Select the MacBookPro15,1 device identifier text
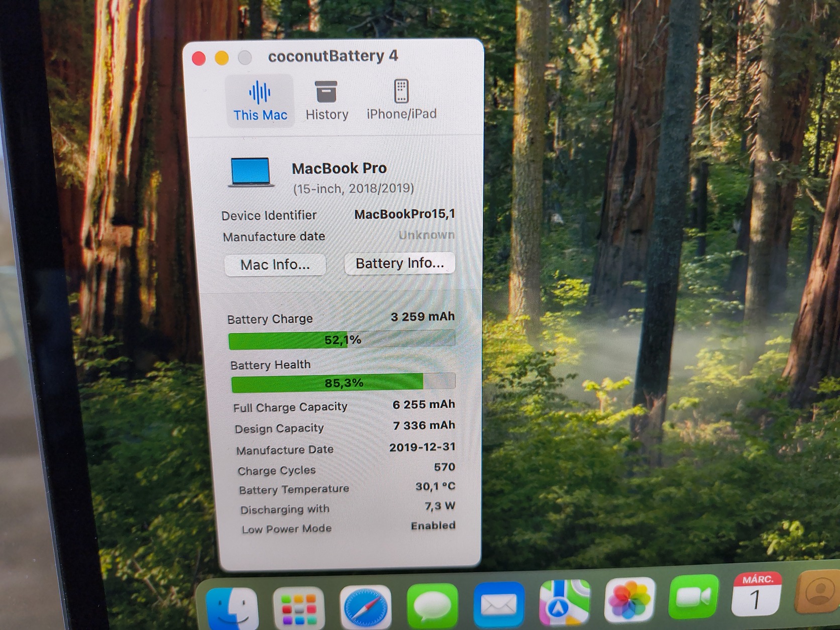 [x=404, y=214]
